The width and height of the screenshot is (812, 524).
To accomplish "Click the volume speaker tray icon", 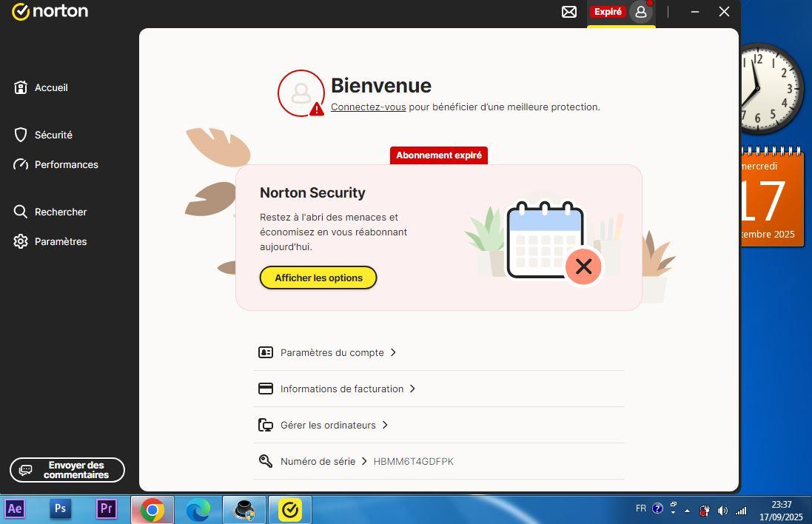I will pos(722,511).
